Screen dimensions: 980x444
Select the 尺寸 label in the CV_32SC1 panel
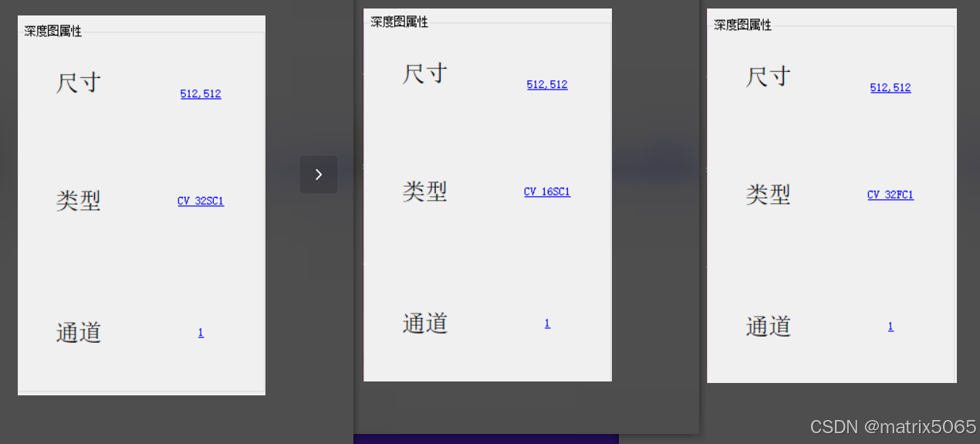(x=79, y=82)
